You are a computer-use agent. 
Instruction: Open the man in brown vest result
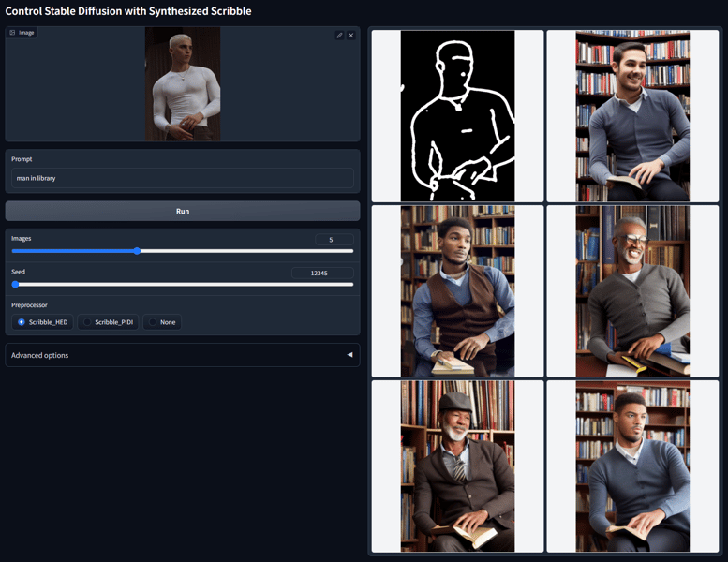[x=457, y=291]
